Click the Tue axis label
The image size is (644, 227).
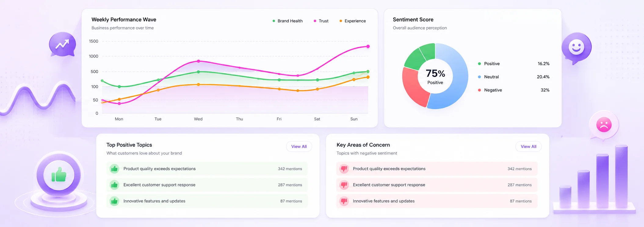(158, 119)
